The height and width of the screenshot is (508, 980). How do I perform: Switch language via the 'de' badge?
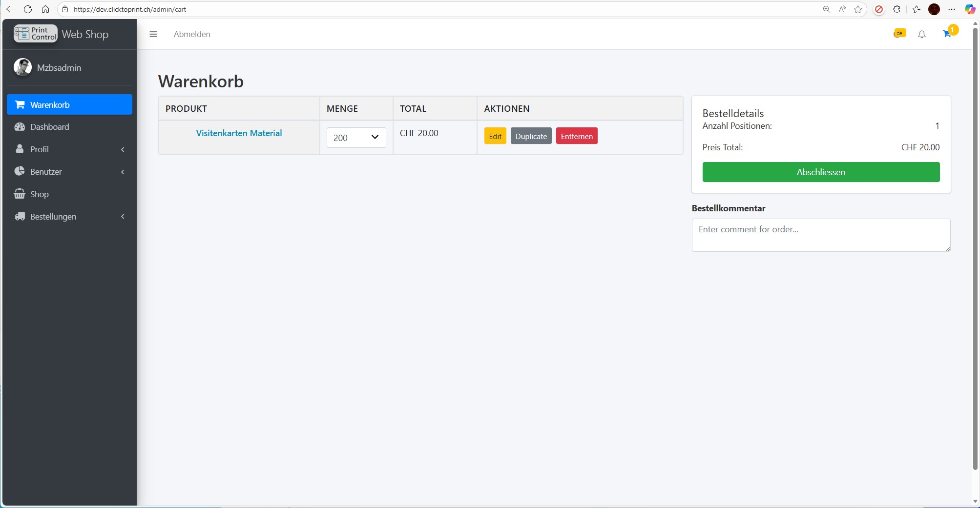click(899, 33)
